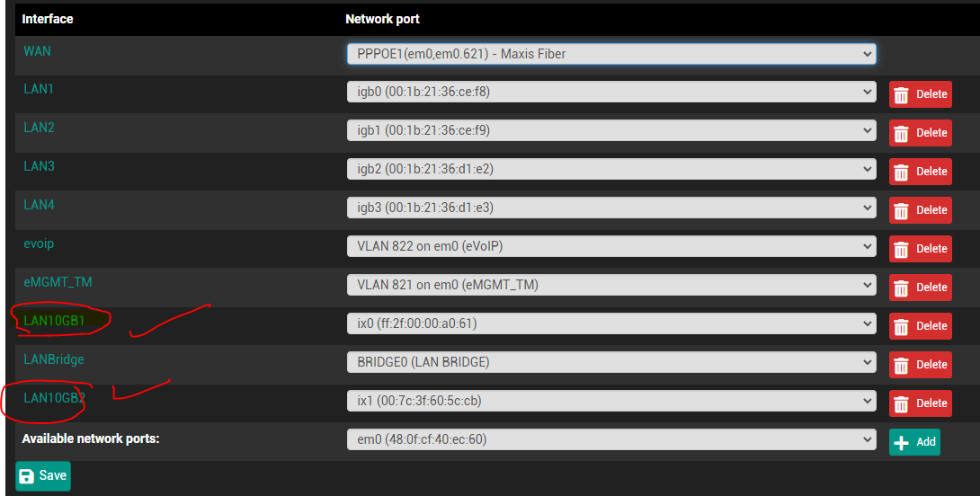The width and height of the screenshot is (980, 496).
Task: Open the WAN interface link
Action: click(x=37, y=50)
